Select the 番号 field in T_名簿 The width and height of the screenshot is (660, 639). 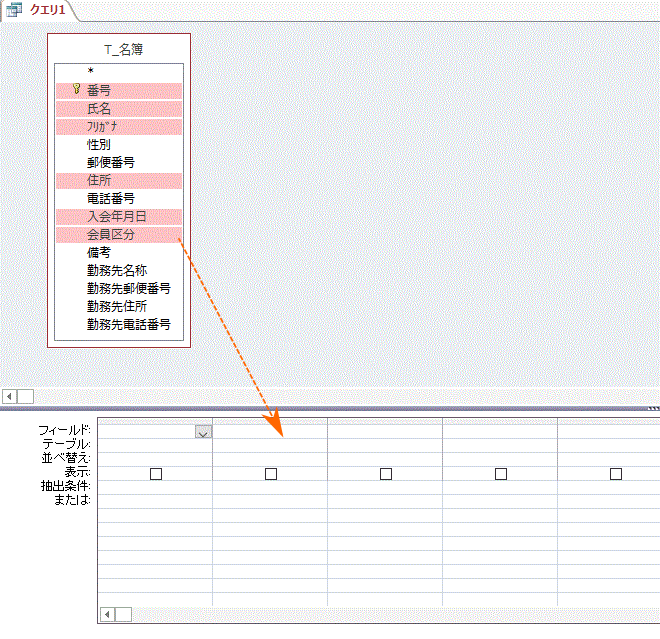(119, 91)
